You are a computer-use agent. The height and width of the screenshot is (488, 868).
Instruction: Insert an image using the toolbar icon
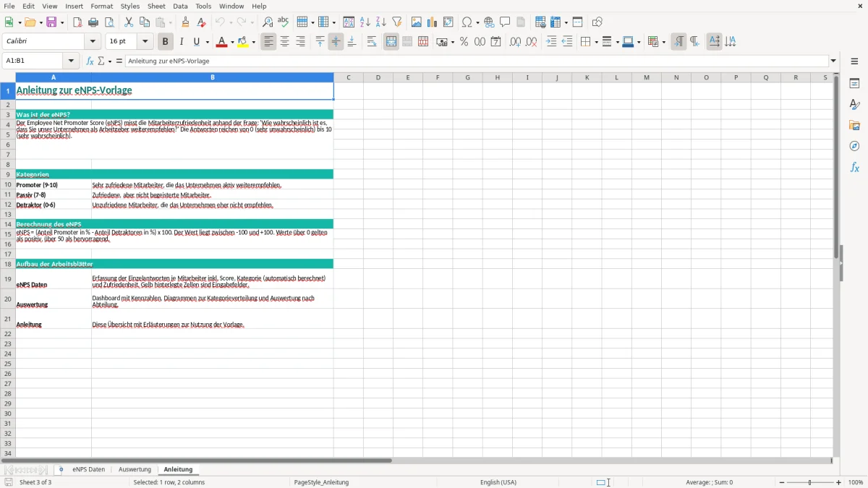pos(417,22)
